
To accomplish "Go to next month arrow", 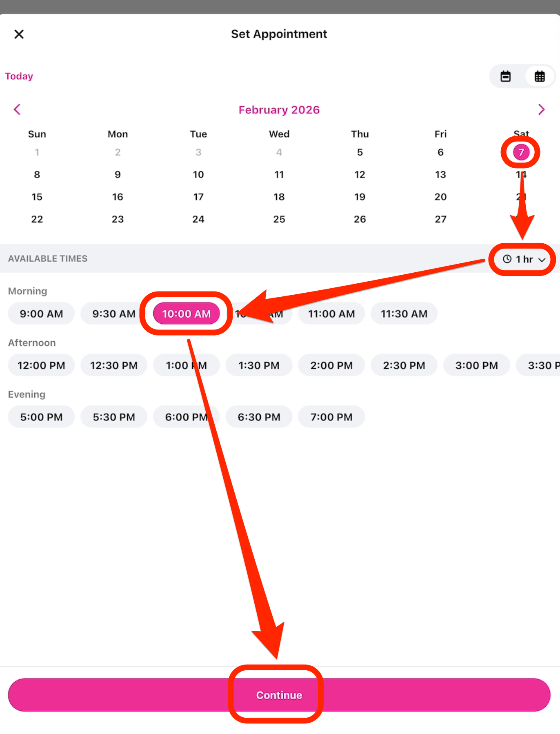I will (541, 109).
